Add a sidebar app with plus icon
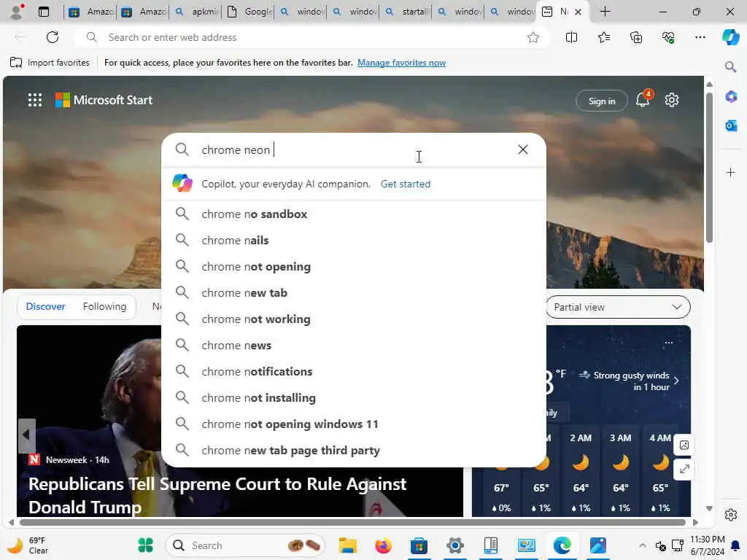Image resolution: width=747 pixels, height=560 pixels. click(731, 172)
